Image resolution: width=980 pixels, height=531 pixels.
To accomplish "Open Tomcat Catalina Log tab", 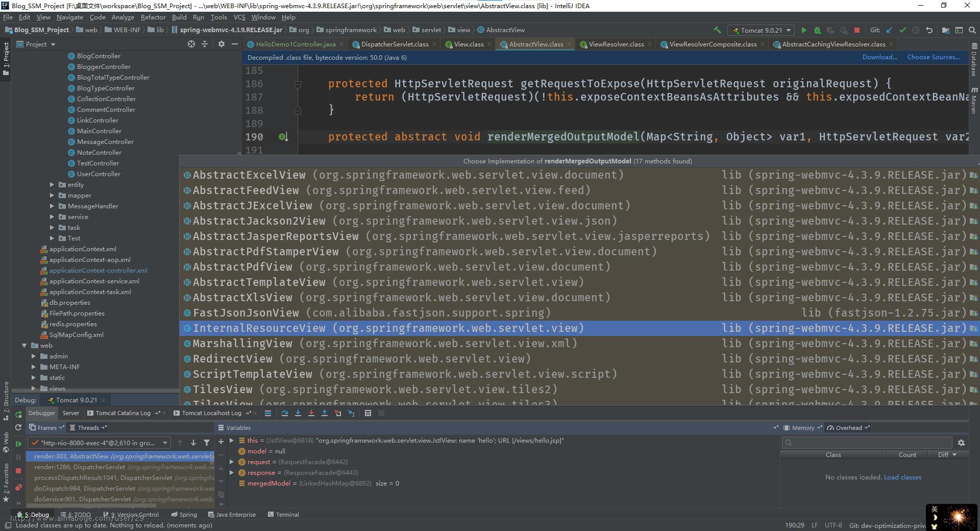I will pos(123,413).
